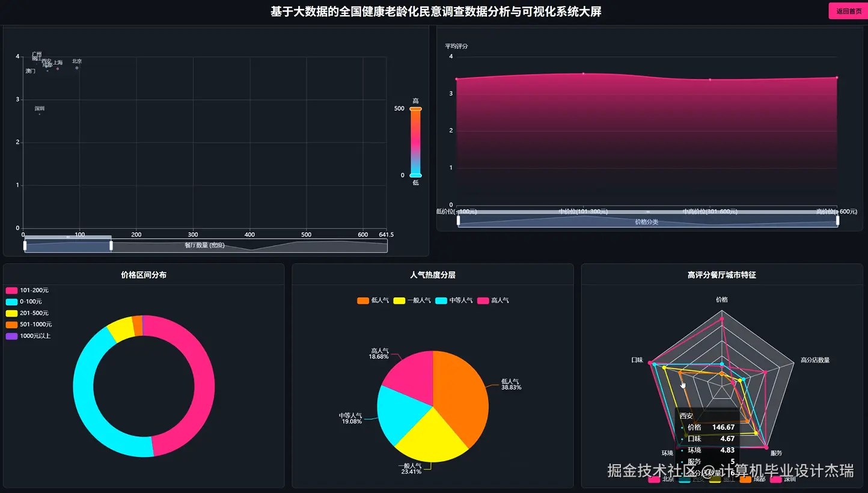This screenshot has width=868, height=493.
Task: Click the orange 成都 legend swatch
Action: coord(745,480)
